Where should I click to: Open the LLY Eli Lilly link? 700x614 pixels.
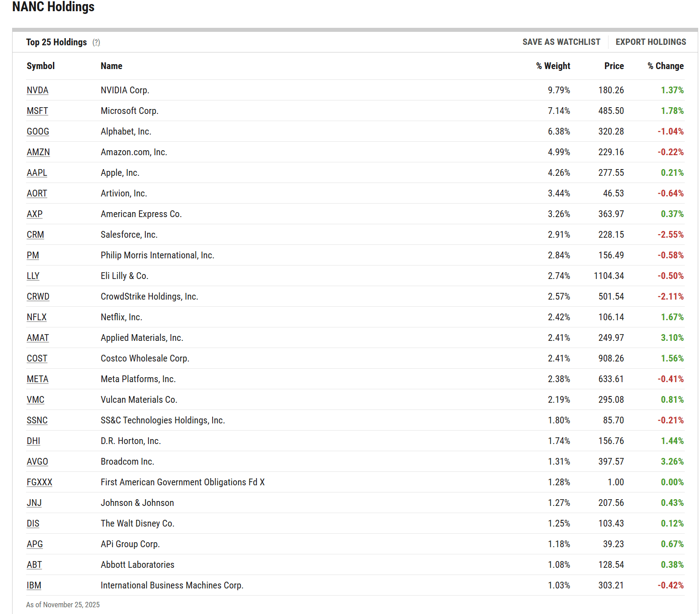[33, 276]
